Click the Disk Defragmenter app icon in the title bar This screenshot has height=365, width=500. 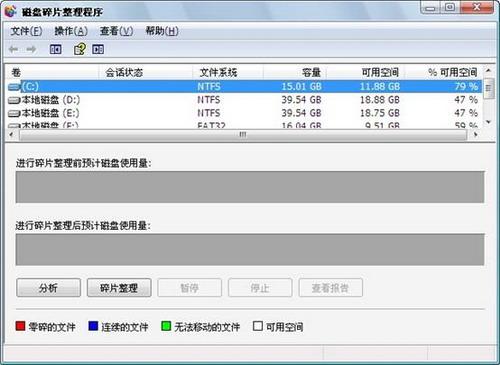click(11, 11)
